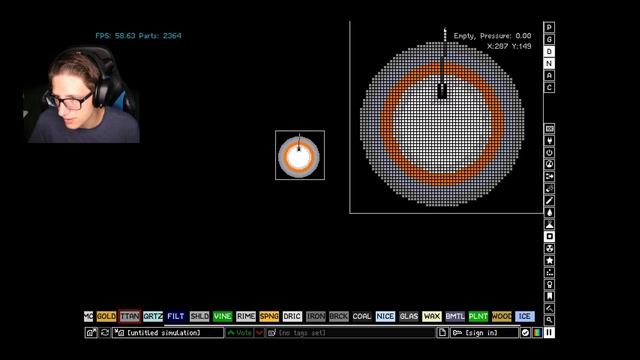
Task: Open the Walls category in the sidebar
Action: (549, 129)
